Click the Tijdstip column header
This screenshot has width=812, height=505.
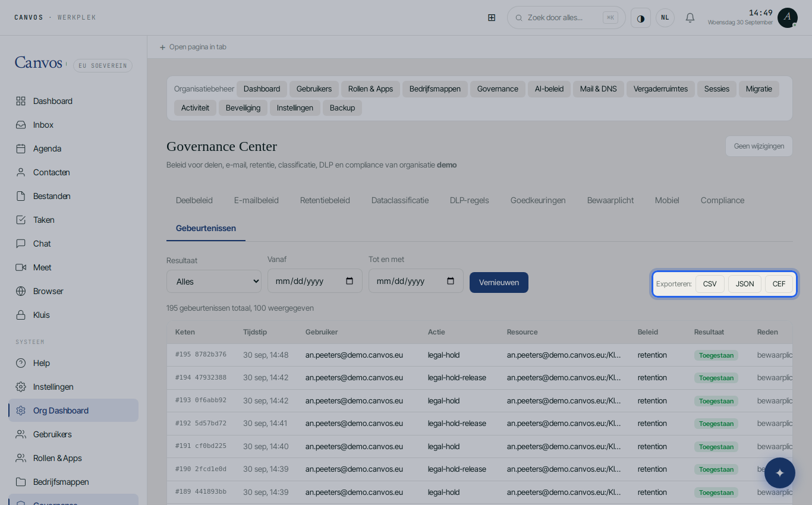click(255, 332)
